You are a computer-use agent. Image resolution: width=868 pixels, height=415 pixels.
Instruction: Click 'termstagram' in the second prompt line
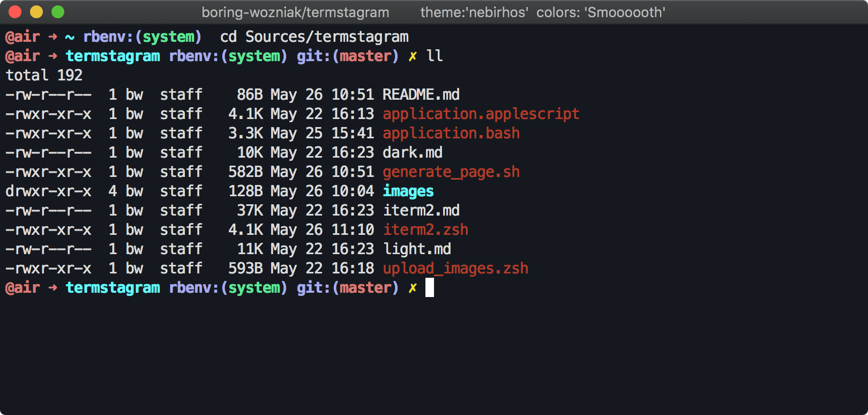113,56
